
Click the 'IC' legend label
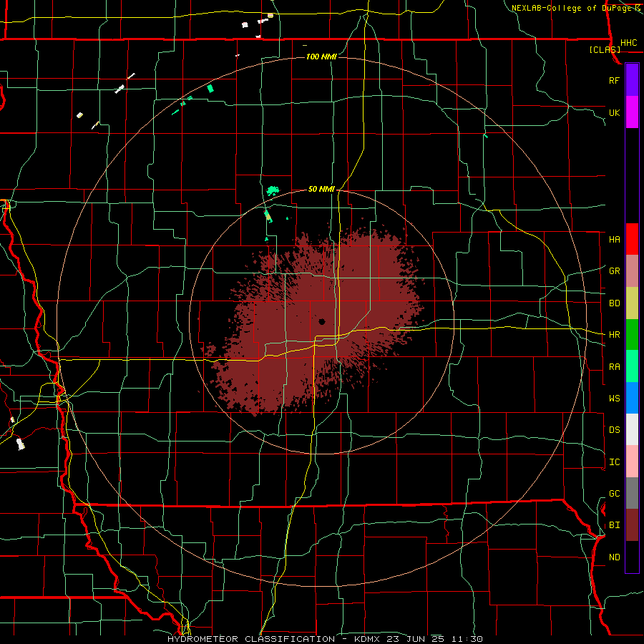[614, 462]
